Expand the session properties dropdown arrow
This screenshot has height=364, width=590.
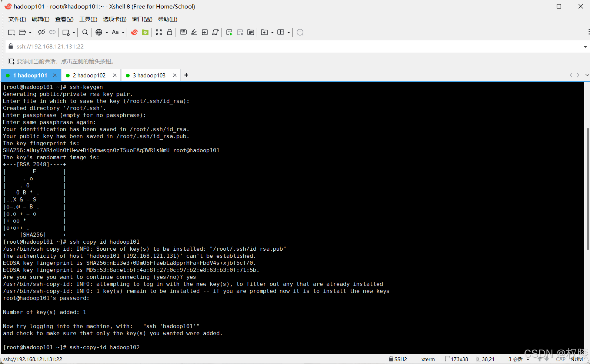point(74,33)
